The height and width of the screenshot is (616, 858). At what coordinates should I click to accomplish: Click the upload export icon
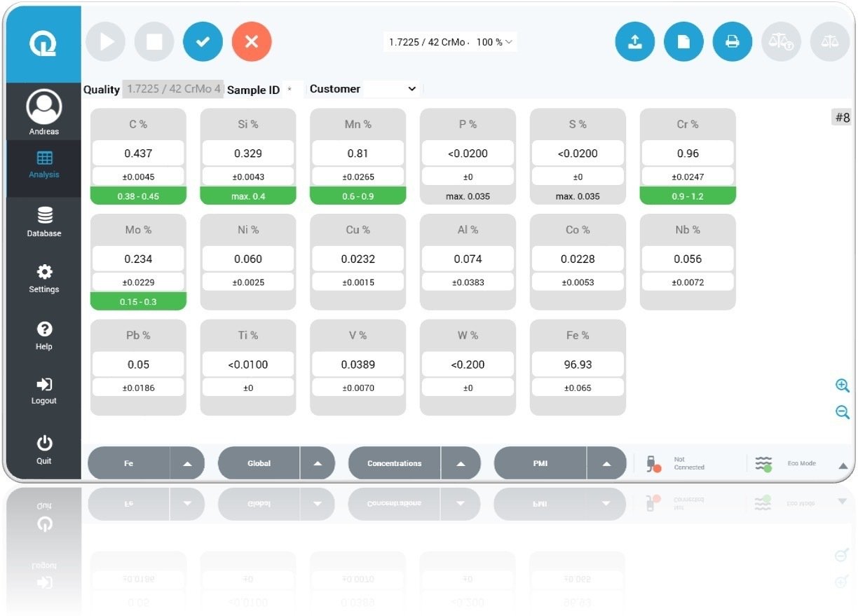pyautogui.click(x=635, y=42)
